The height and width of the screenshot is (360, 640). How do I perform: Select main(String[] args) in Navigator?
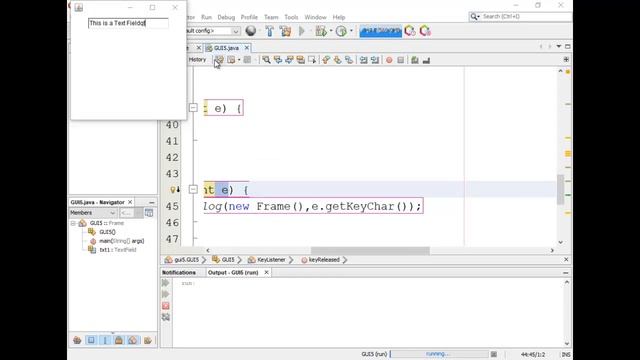coord(121,241)
